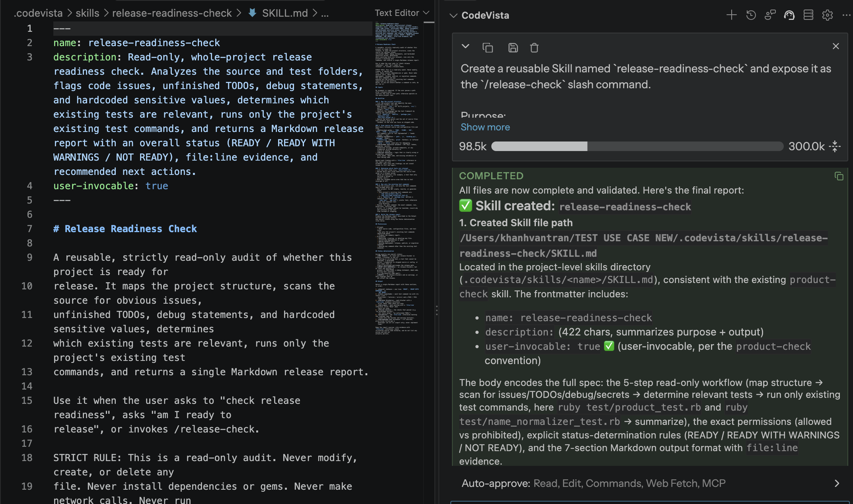Click 'STRICT RULE' line in editor
This screenshot has height=504, width=853.
[205, 465]
